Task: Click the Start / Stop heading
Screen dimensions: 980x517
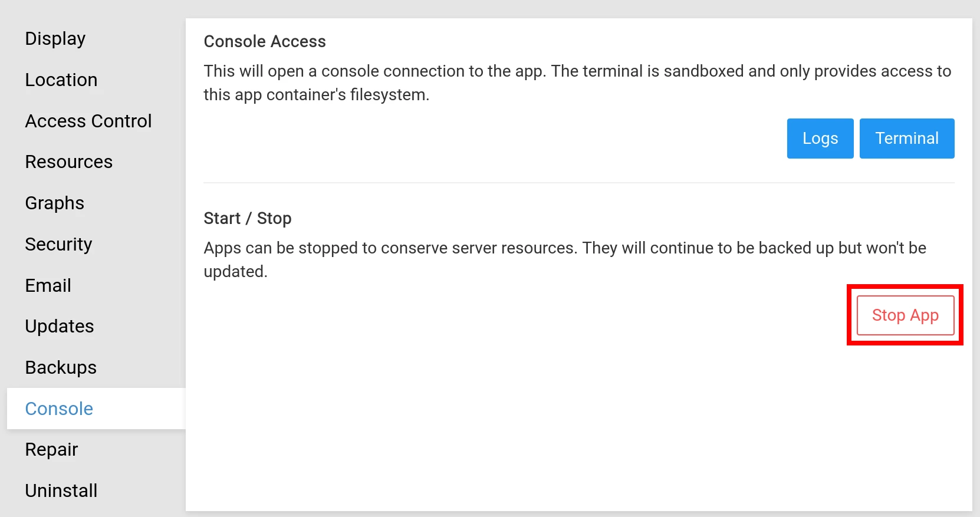Action: [x=248, y=219]
